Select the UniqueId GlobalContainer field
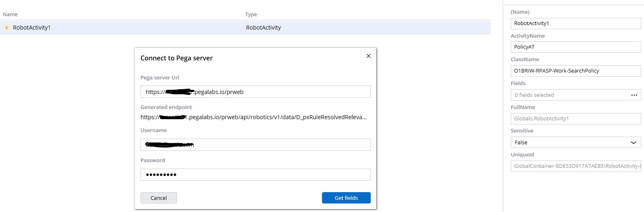The width and height of the screenshot is (644, 212). point(575,166)
